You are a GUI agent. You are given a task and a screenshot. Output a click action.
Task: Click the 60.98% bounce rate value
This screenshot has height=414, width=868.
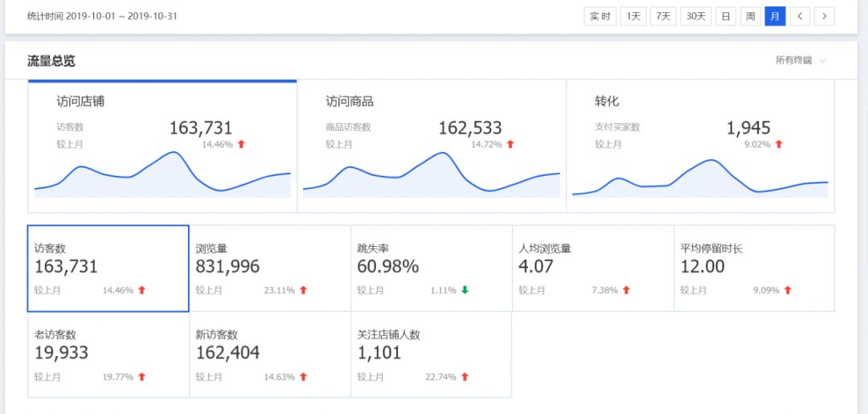[388, 267]
